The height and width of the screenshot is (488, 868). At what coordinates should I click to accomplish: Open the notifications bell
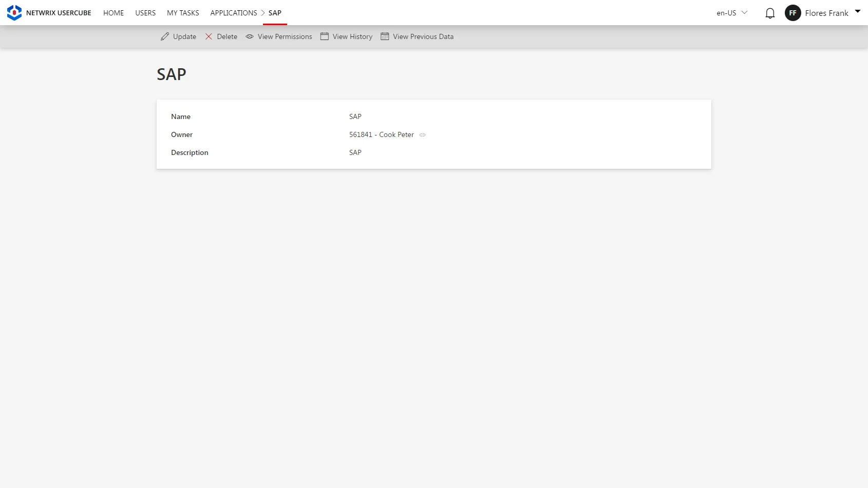tap(770, 13)
